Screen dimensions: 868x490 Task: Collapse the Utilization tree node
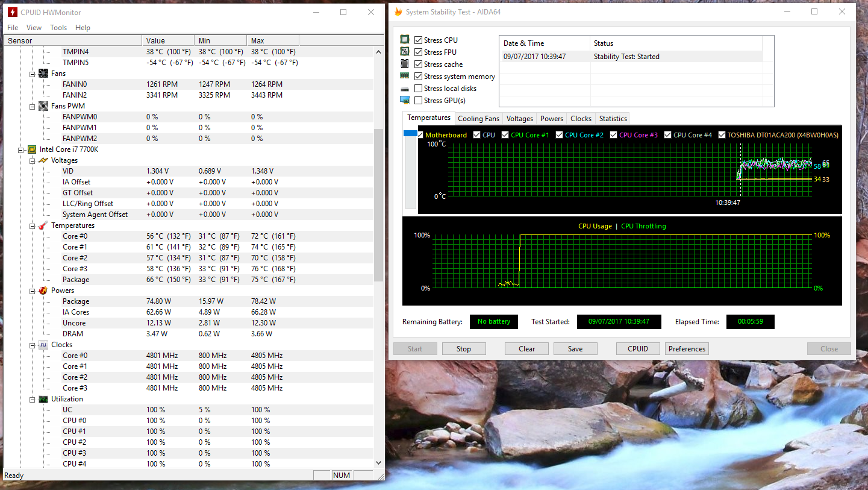[33, 399]
